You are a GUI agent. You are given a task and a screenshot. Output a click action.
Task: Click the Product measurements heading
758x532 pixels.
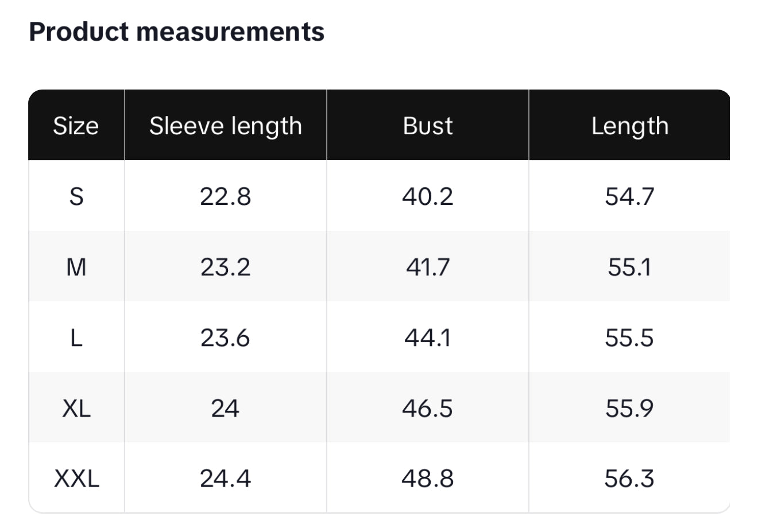pyautogui.click(x=176, y=31)
